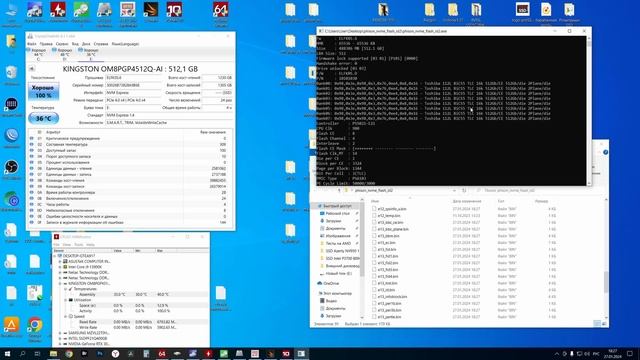
Task: Click the 'Хорошо 100 %' health status button
Action: [x=43, y=92]
